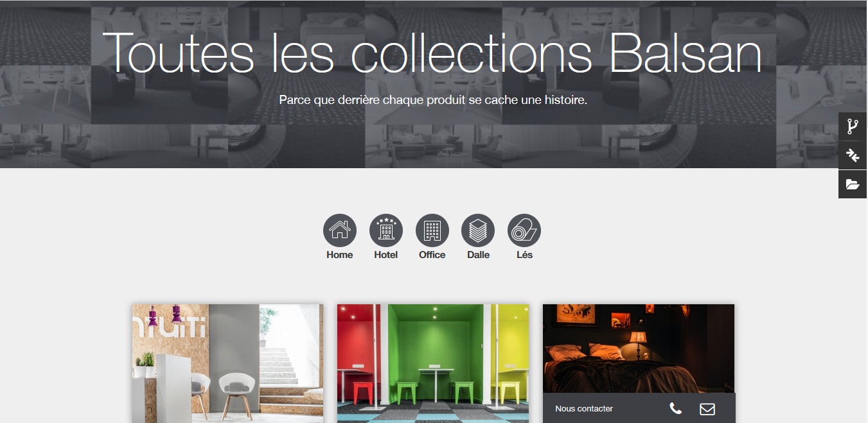The height and width of the screenshot is (423, 868).
Task: Open the white chairs reception thumbnail
Action: 227,363
